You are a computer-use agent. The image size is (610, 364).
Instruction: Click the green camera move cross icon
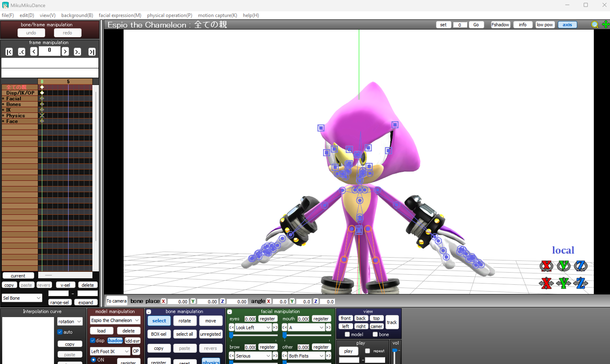point(605,24)
